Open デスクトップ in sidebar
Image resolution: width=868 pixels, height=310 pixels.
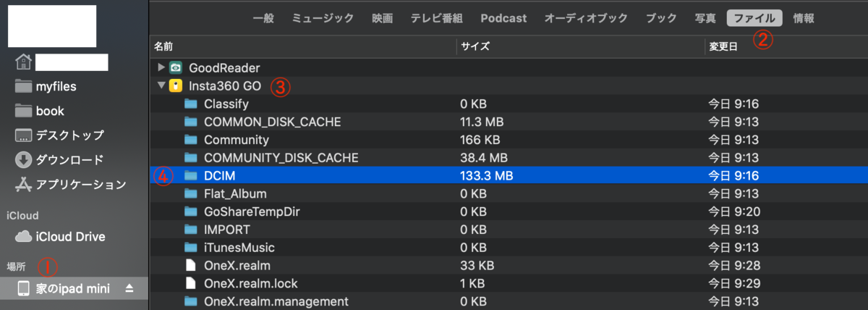tap(69, 135)
